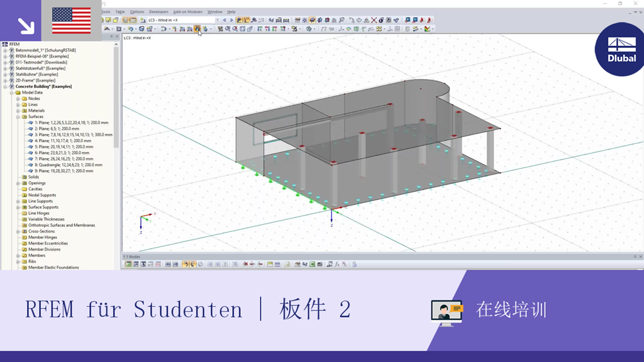Viewport: 644px width, 362px height.
Task: Click the blue left arrow in table toolbar
Action: point(168,265)
